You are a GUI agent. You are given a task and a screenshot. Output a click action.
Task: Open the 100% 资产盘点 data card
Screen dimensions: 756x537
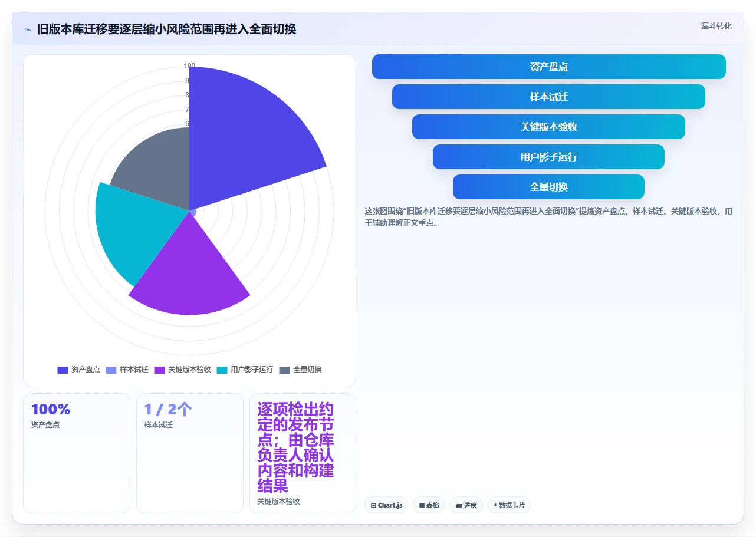(x=77, y=453)
